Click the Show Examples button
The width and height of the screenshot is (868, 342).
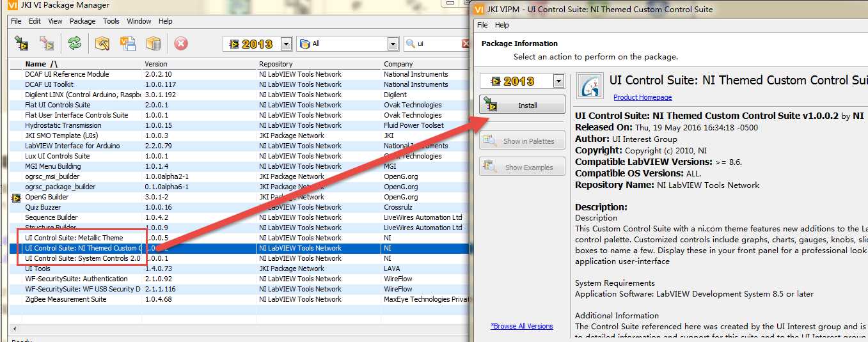point(522,167)
